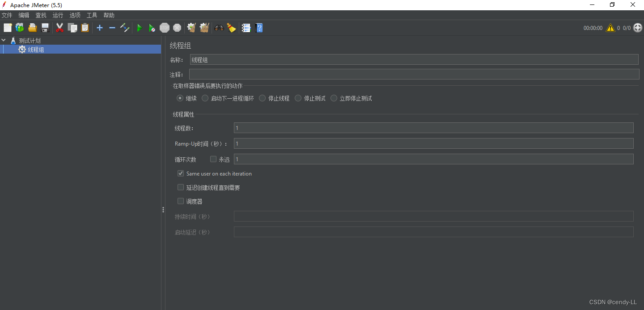This screenshot has height=310, width=644.
Task: Save the test plan via disk icon
Action: click(45, 28)
